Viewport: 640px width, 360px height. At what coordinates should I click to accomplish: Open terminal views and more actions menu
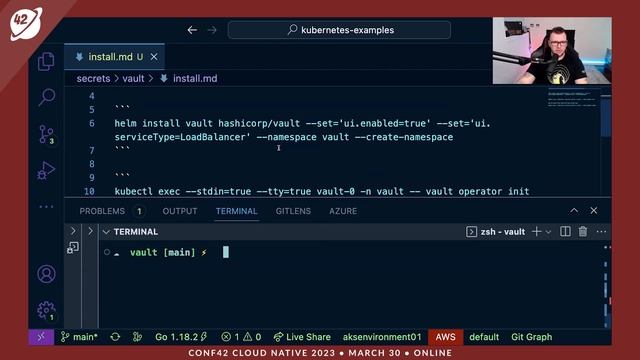[601, 232]
